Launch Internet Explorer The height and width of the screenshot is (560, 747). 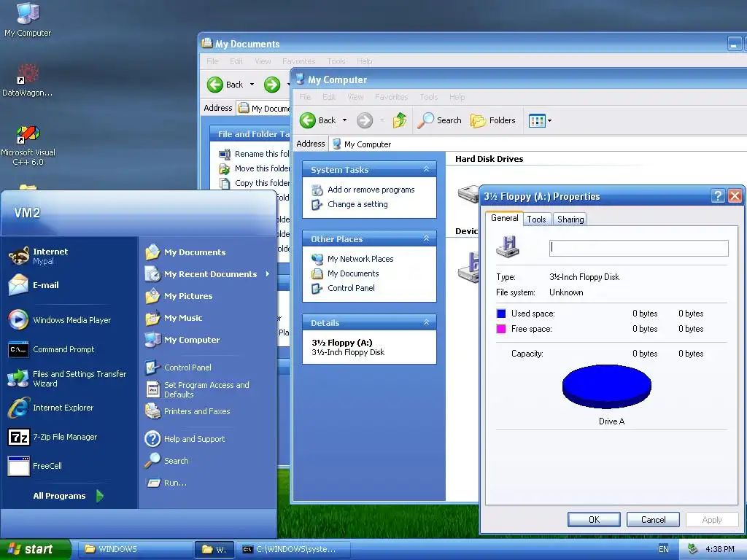(x=50, y=408)
